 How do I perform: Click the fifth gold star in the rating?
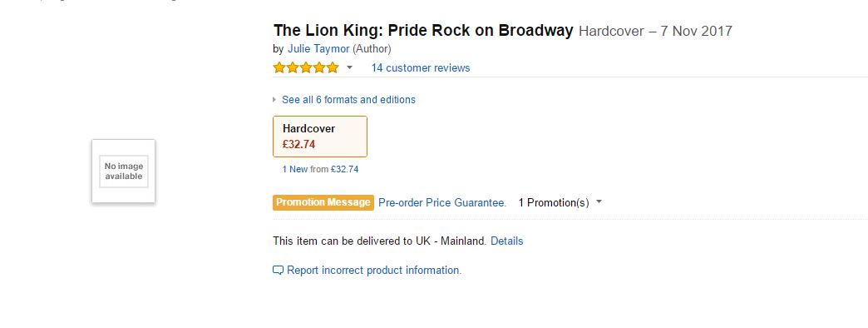(332, 67)
